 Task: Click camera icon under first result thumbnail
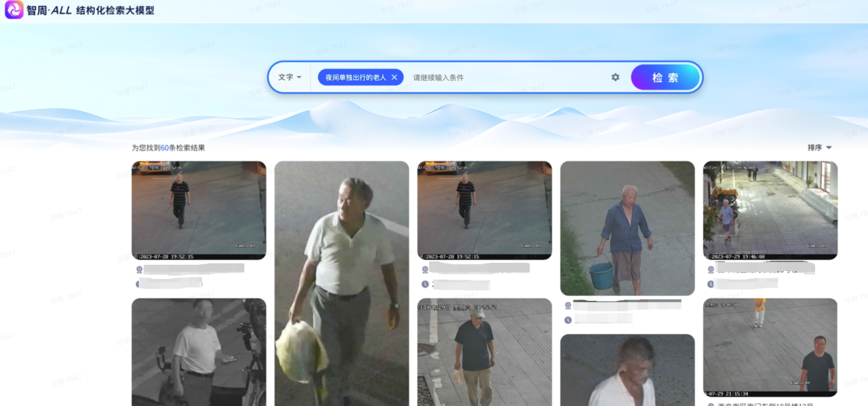[140, 269]
